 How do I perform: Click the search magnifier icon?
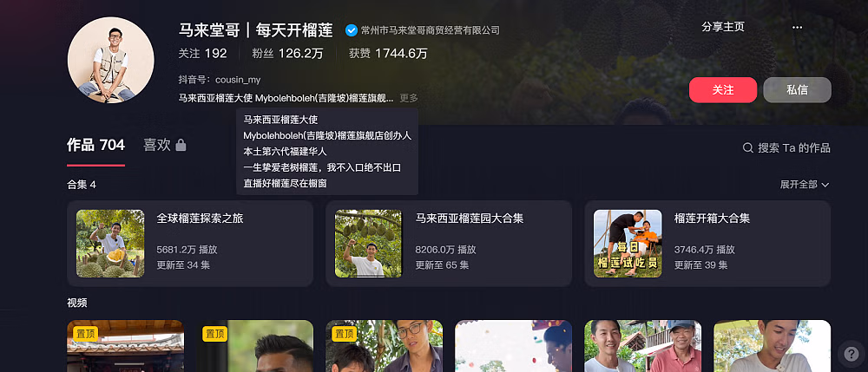[x=748, y=148]
